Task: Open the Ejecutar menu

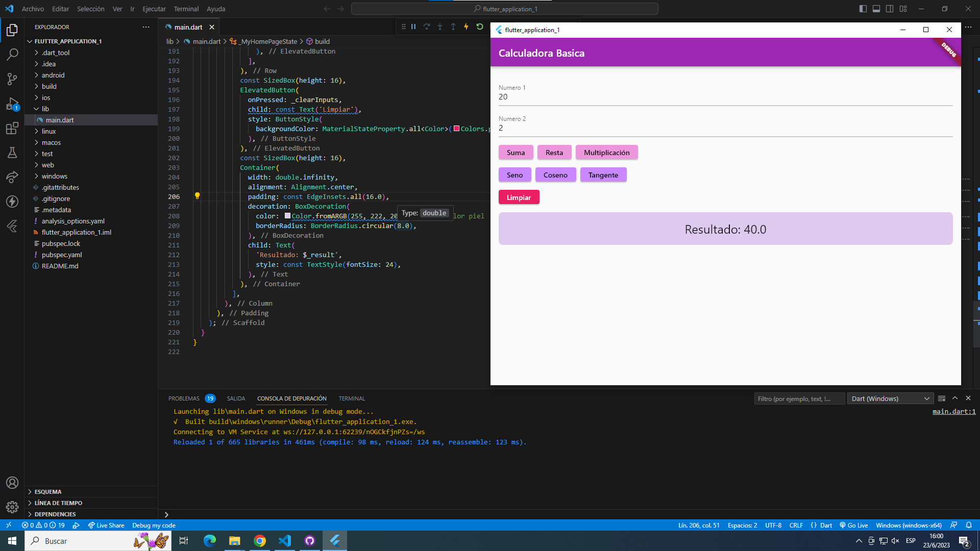Action: click(154, 9)
